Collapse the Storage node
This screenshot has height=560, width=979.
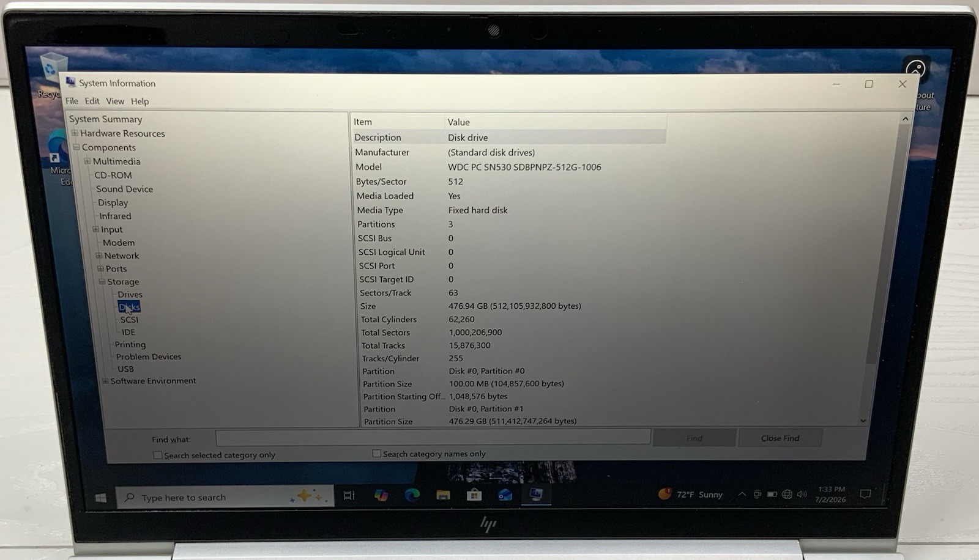pyautogui.click(x=102, y=281)
